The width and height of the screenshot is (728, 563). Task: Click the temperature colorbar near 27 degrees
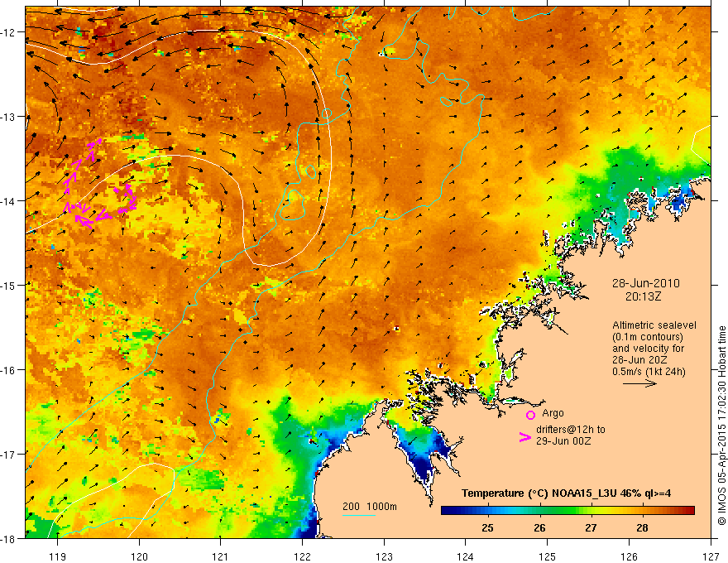point(591,511)
